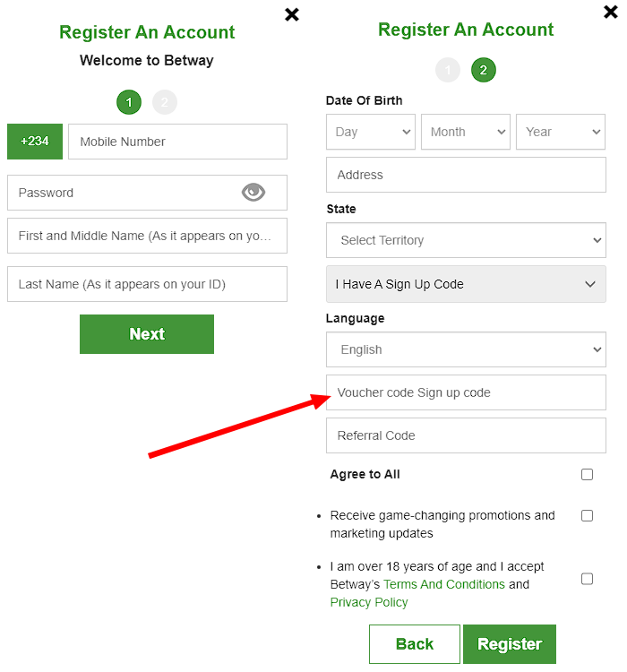Click the Register button

509,644
